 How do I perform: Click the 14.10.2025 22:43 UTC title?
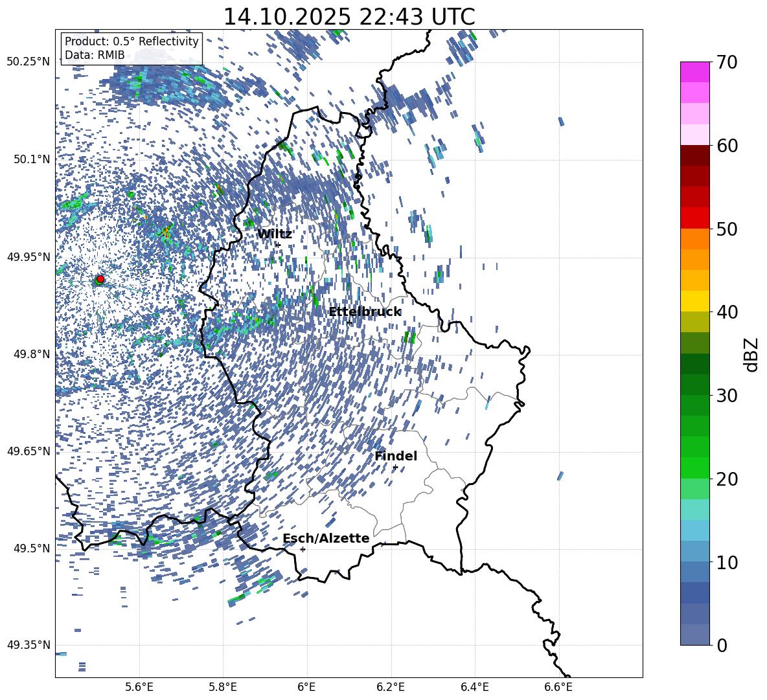click(x=349, y=17)
